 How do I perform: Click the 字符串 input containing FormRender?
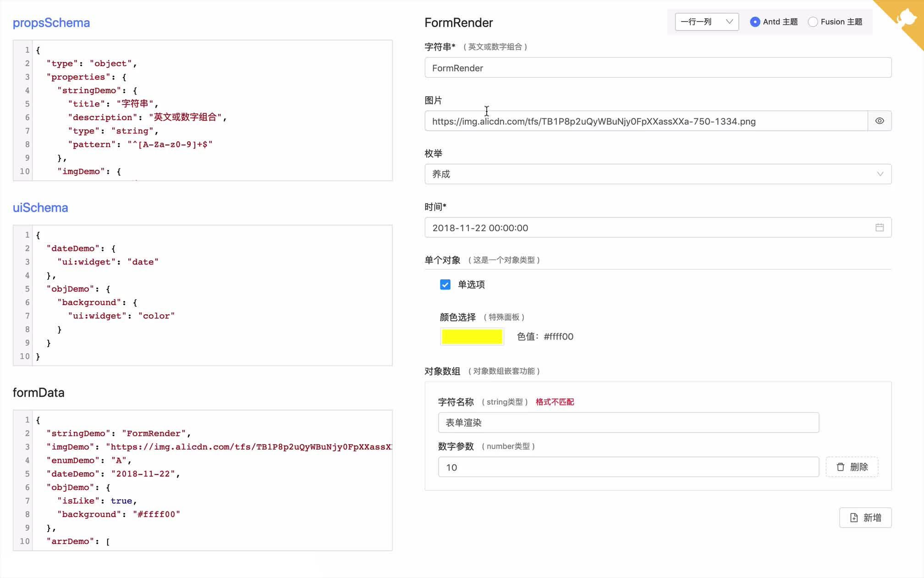(x=658, y=67)
